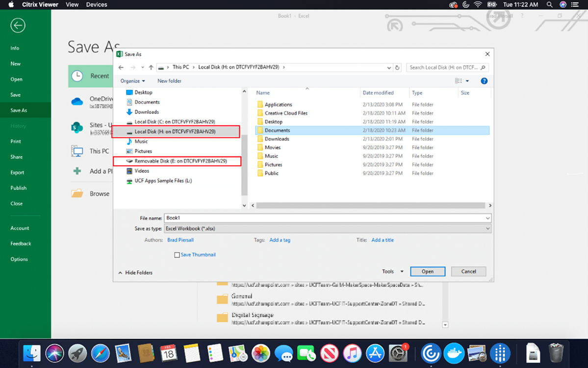Open Safari from the dock
Viewport: 588px width, 368px height.
click(101, 353)
